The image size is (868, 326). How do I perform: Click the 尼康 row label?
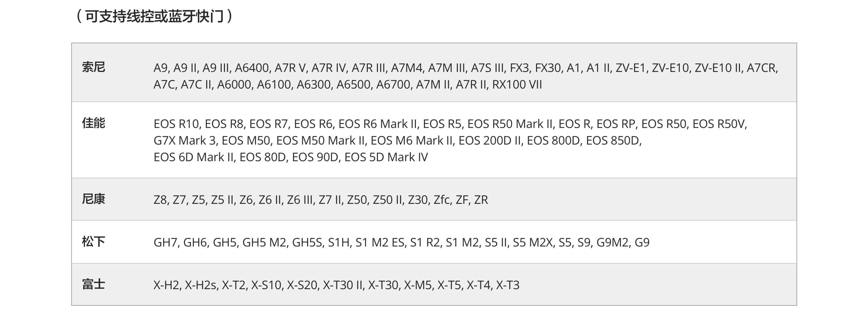pos(93,199)
